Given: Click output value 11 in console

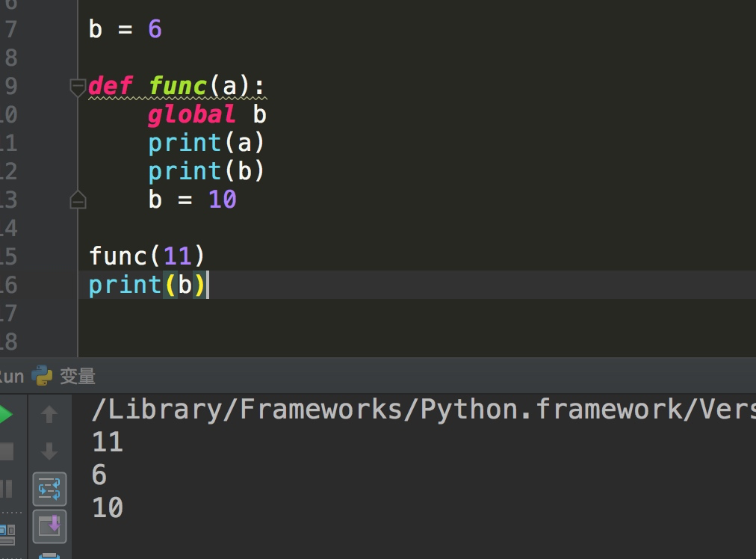Looking at the screenshot, I should click(108, 442).
